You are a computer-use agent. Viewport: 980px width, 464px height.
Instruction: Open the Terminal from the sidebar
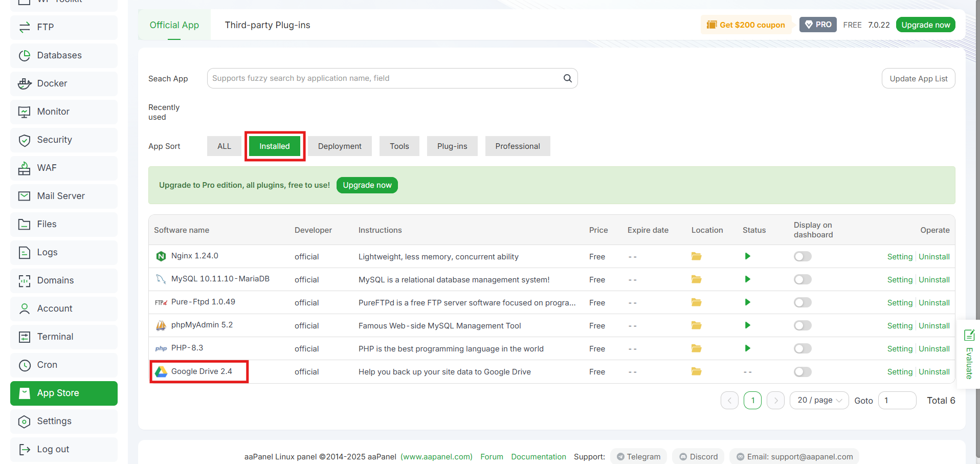point(55,337)
